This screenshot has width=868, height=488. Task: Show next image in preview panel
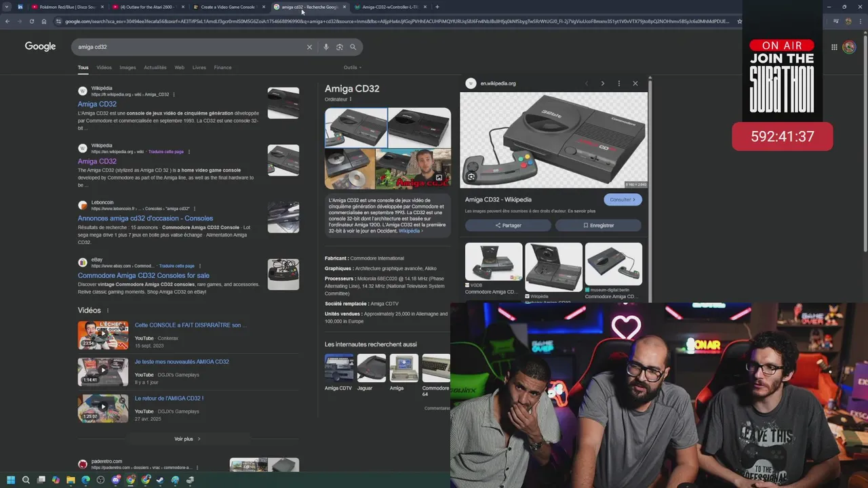point(602,83)
